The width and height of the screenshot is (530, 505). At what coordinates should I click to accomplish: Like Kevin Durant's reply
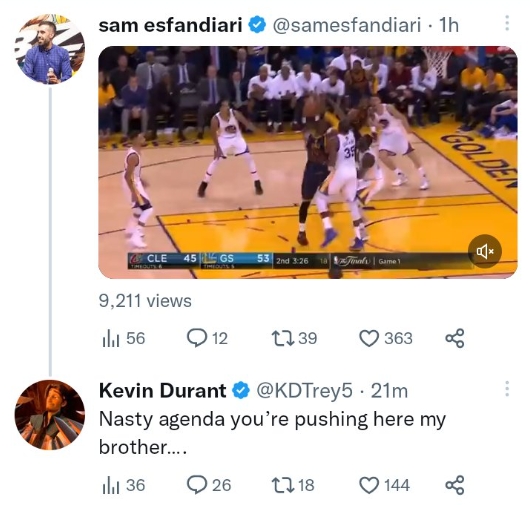pos(384,485)
